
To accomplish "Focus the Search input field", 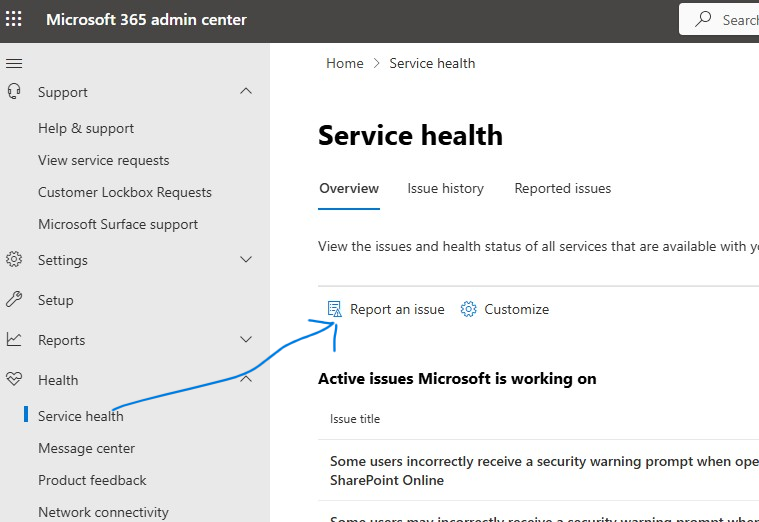I will [x=719, y=19].
